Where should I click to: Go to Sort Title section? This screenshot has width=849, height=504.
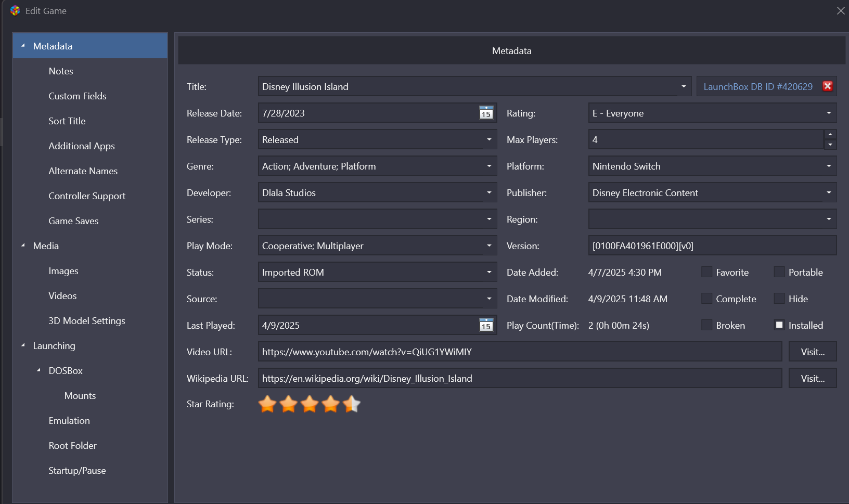pos(67,121)
